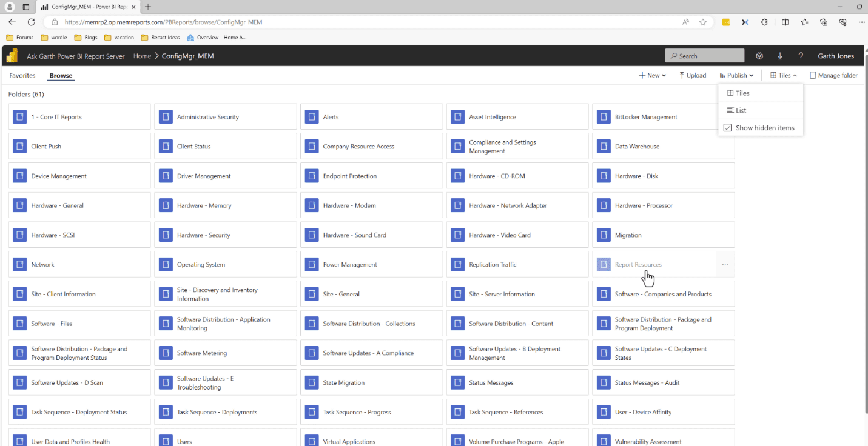
Task: Toggle the Show hidden items checkbox
Action: tap(728, 128)
